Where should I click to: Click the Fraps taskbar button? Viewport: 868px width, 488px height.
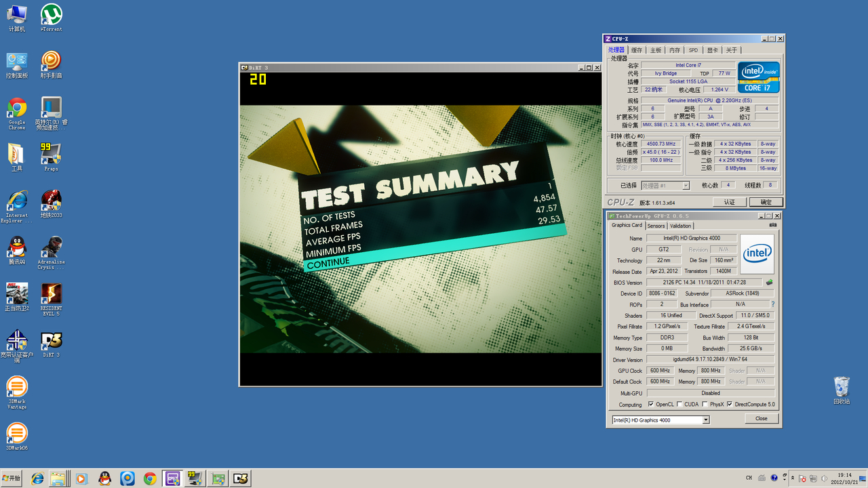tap(195, 479)
